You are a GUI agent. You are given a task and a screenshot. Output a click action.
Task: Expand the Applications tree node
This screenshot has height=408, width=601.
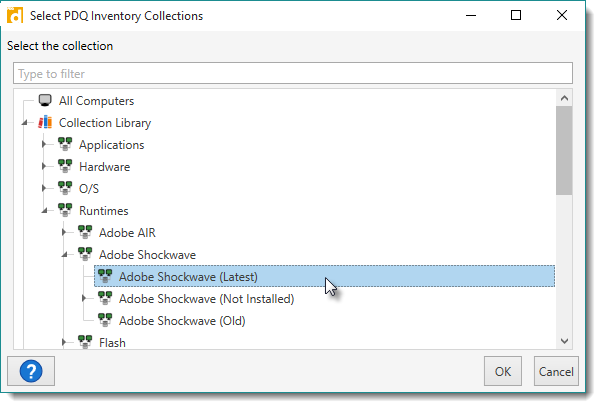44,145
